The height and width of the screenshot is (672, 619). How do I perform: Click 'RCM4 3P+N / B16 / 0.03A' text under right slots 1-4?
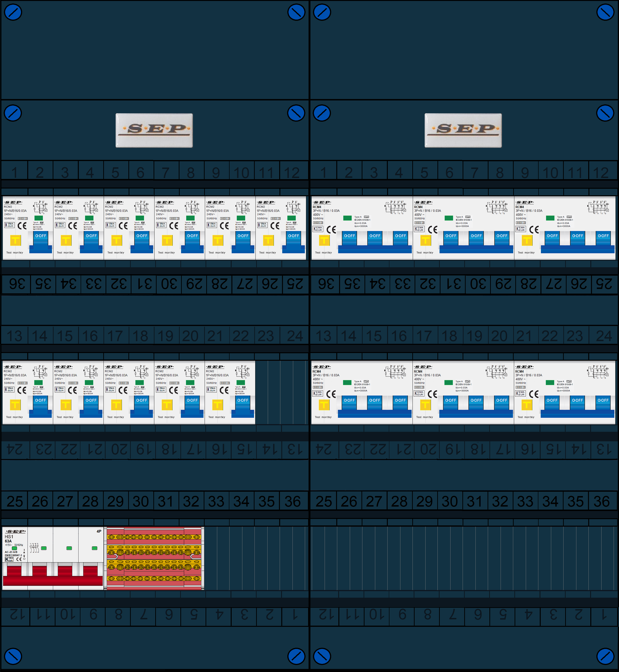[326, 209]
